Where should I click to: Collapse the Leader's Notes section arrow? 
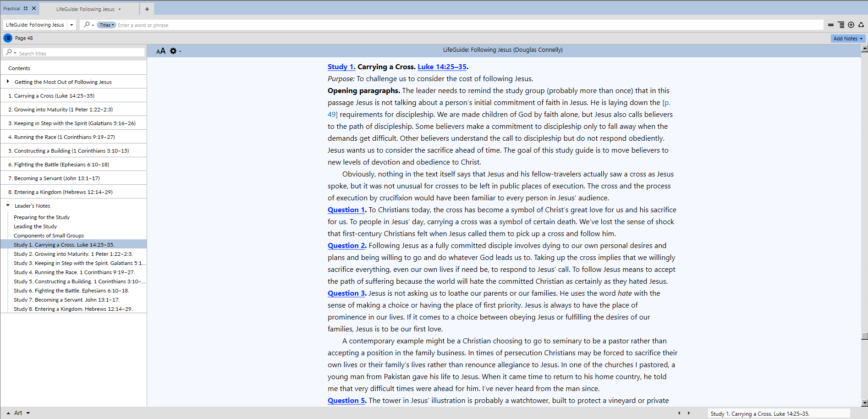[8, 205]
